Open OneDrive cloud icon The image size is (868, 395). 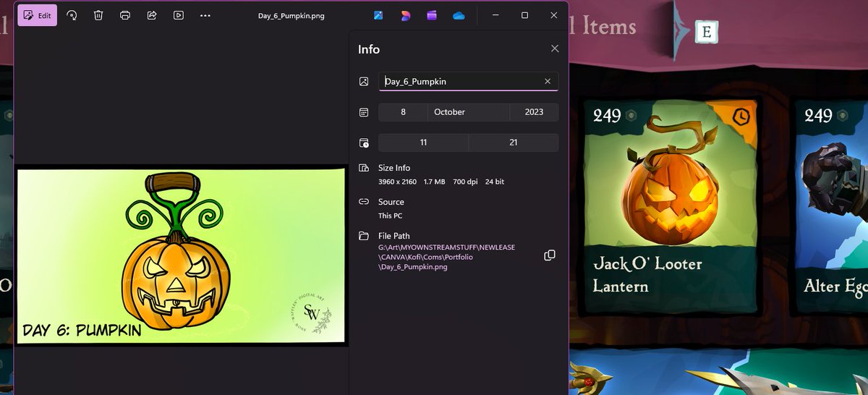click(459, 15)
